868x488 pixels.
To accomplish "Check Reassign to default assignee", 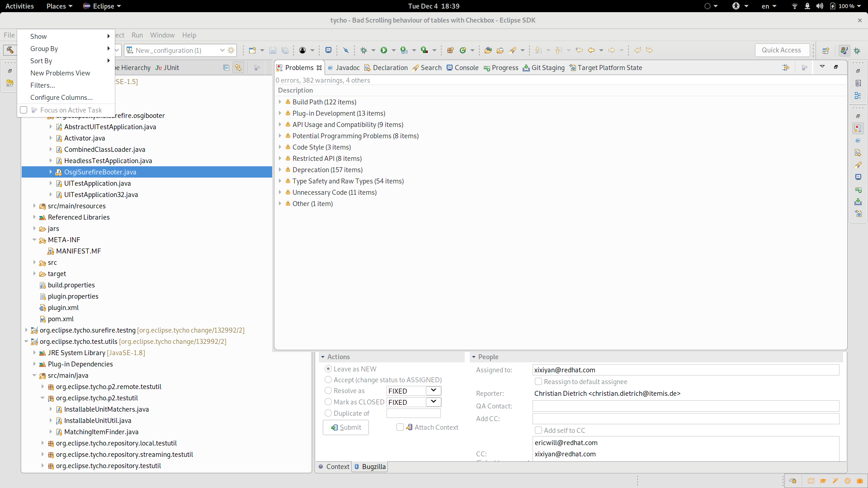I will (x=538, y=382).
